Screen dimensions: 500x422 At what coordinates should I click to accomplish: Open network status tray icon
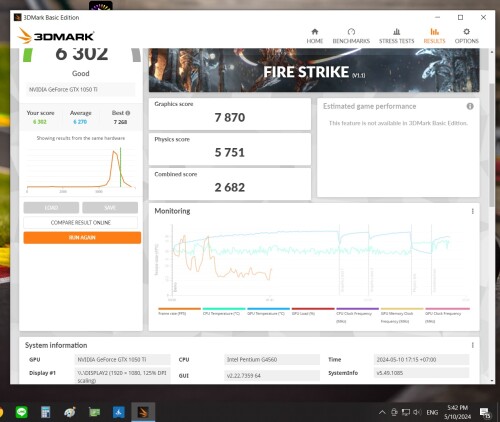pos(406,412)
